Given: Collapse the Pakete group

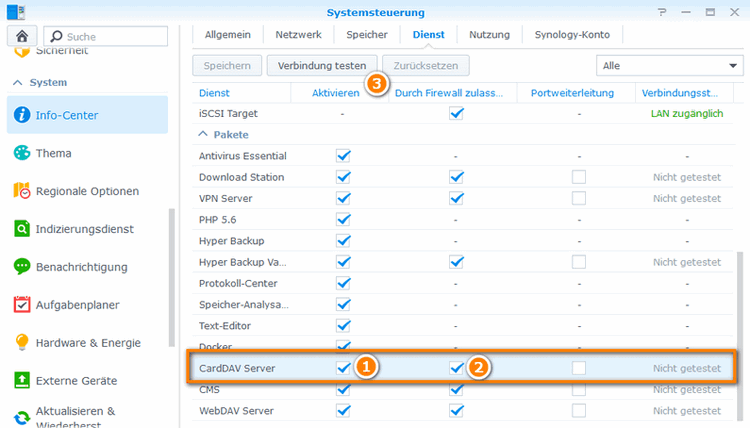Looking at the screenshot, I should point(203,134).
